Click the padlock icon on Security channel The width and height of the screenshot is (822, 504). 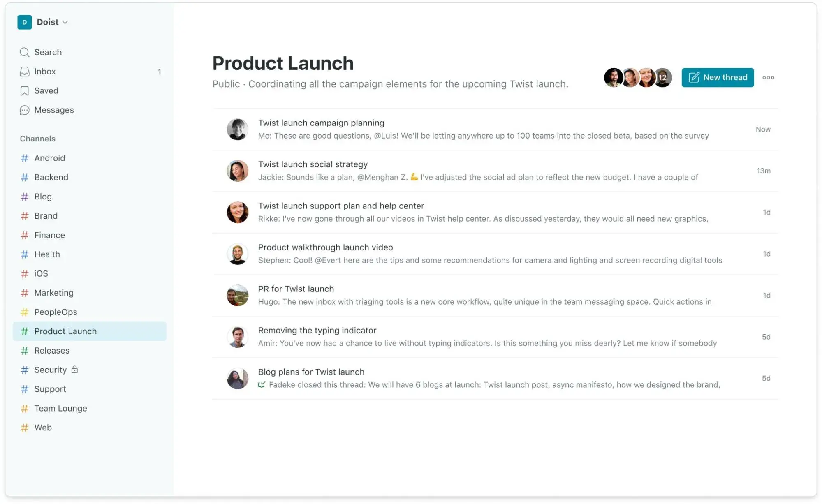click(x=75, y=370)
